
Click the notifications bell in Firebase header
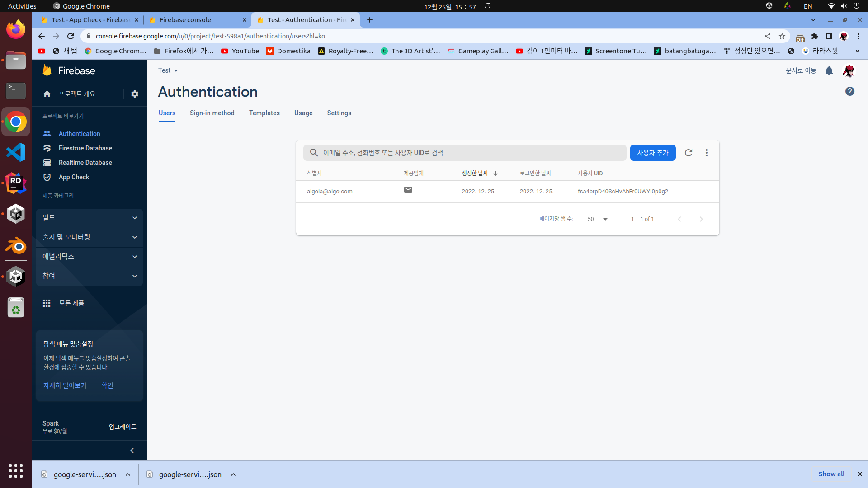tap(829, 70)
